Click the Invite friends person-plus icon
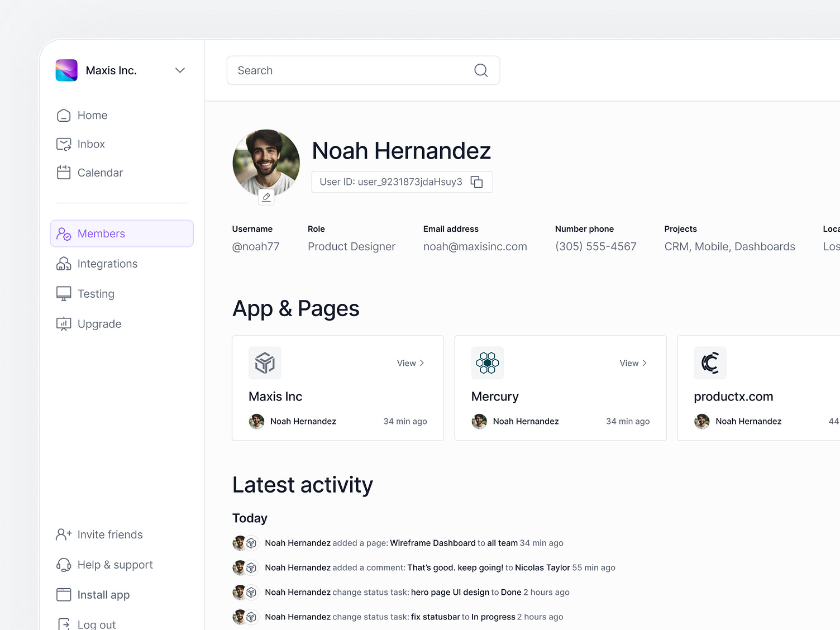Image resolution: width=840 pixels, height=630 pixels. [64, 534]
